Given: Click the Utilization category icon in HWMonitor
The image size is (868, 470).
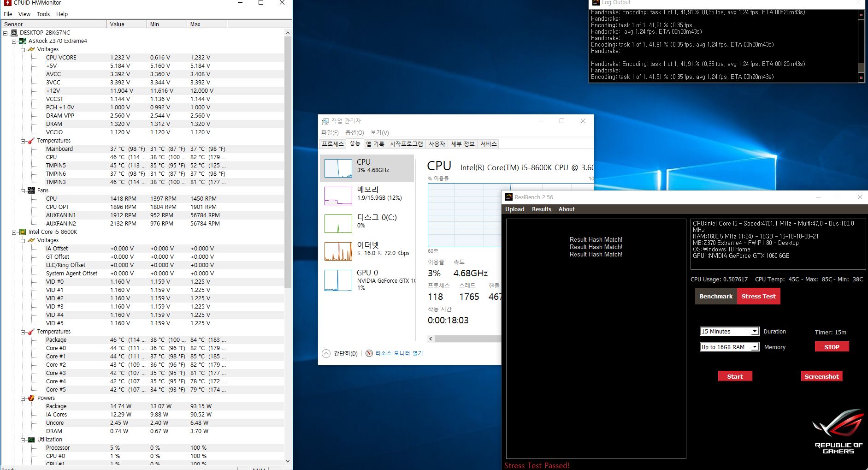Looking at the screenshot, I should point(31,440).
